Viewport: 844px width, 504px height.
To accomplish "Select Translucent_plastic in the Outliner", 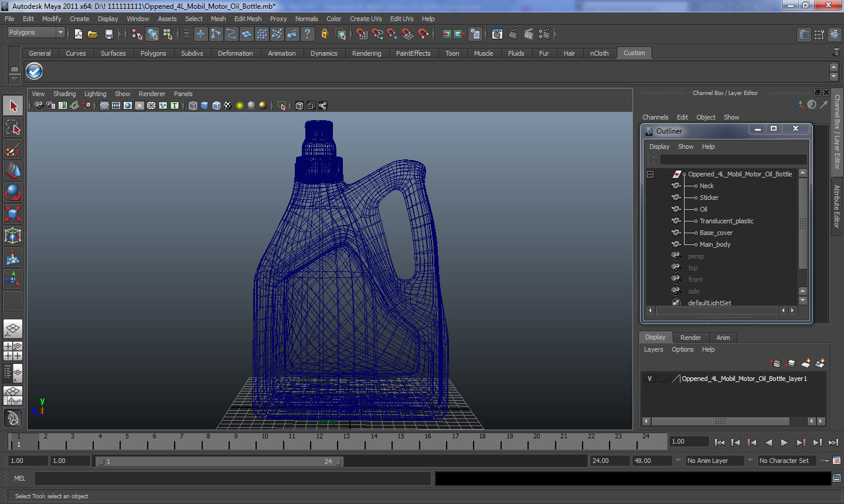I will (x=726, y=221).
